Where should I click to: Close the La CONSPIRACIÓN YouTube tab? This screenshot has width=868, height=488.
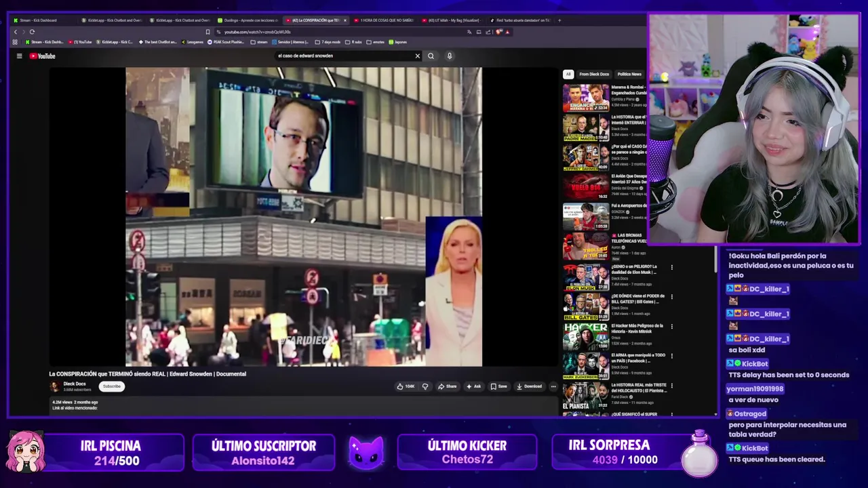344,20
